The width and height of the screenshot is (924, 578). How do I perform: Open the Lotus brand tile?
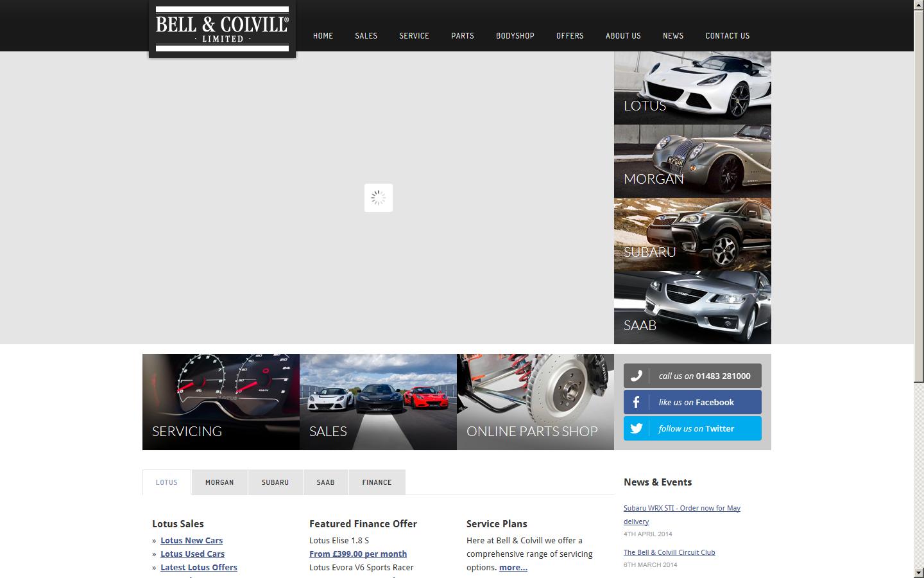[692, 88]
